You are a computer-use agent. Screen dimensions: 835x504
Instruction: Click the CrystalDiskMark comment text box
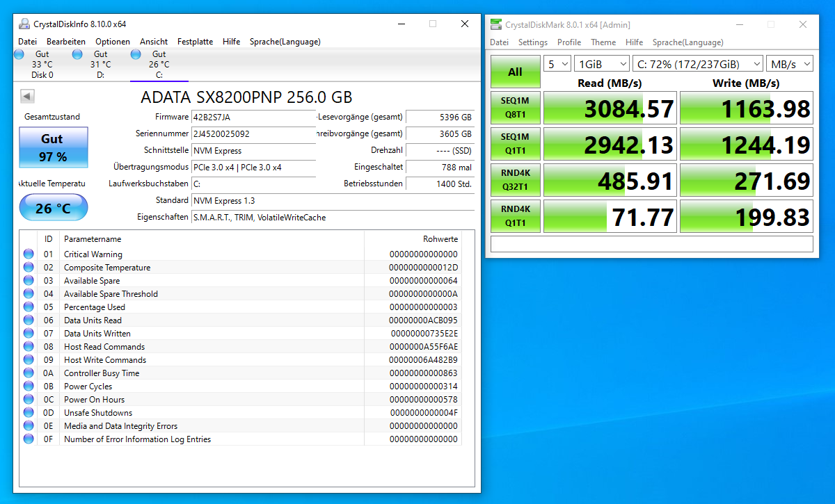(x=651, y=244)
